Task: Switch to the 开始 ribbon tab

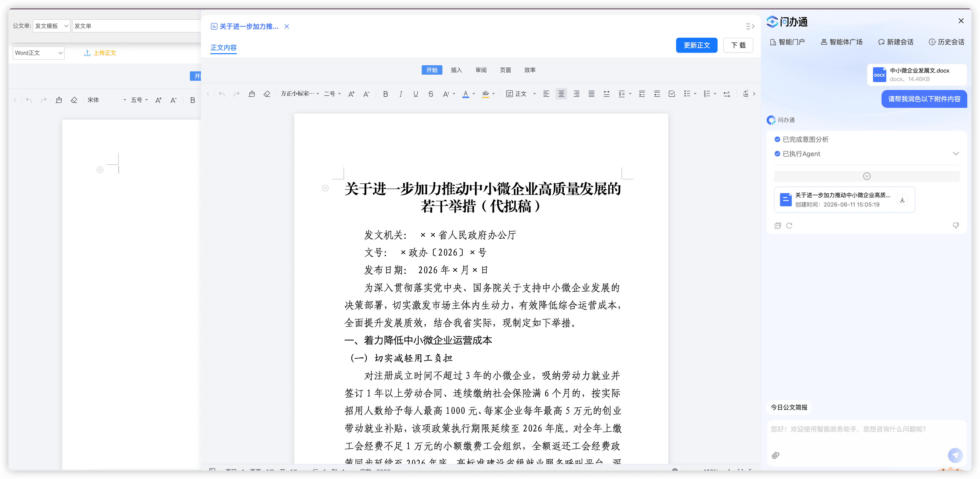Action: point(432,70)
